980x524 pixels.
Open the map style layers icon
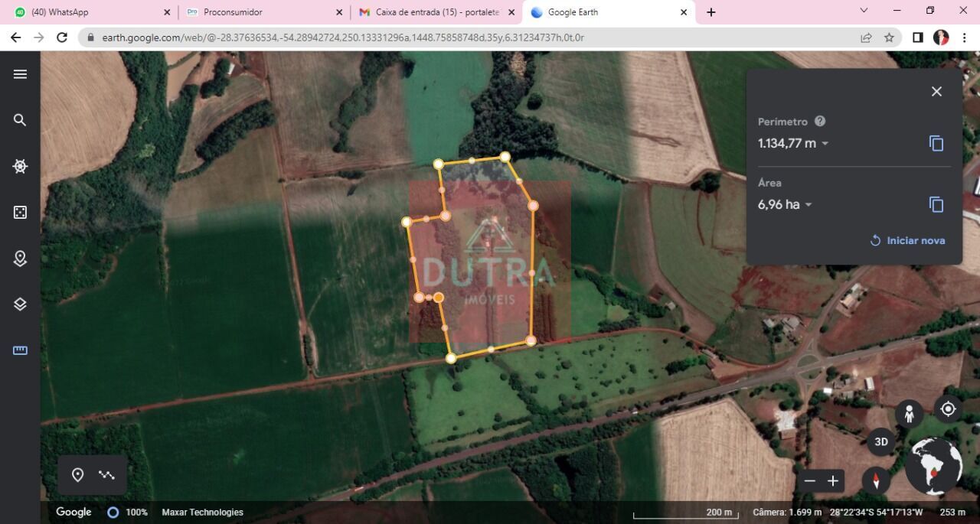20,304
